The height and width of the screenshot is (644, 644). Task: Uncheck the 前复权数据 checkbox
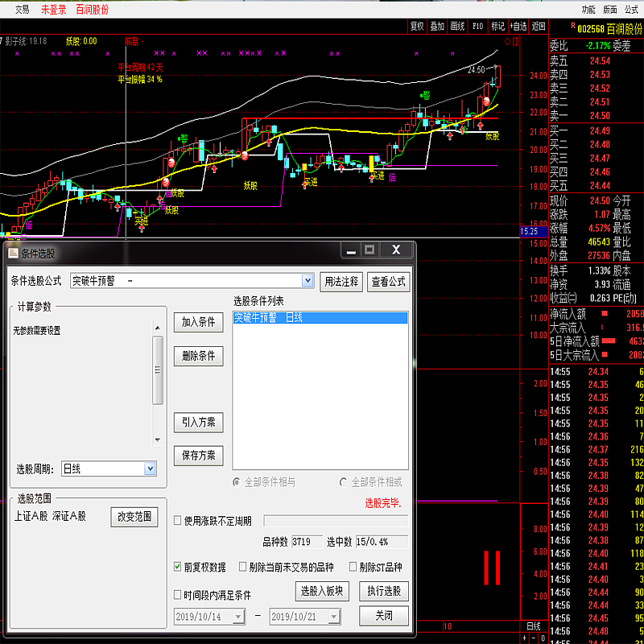(x=177, y=567)
